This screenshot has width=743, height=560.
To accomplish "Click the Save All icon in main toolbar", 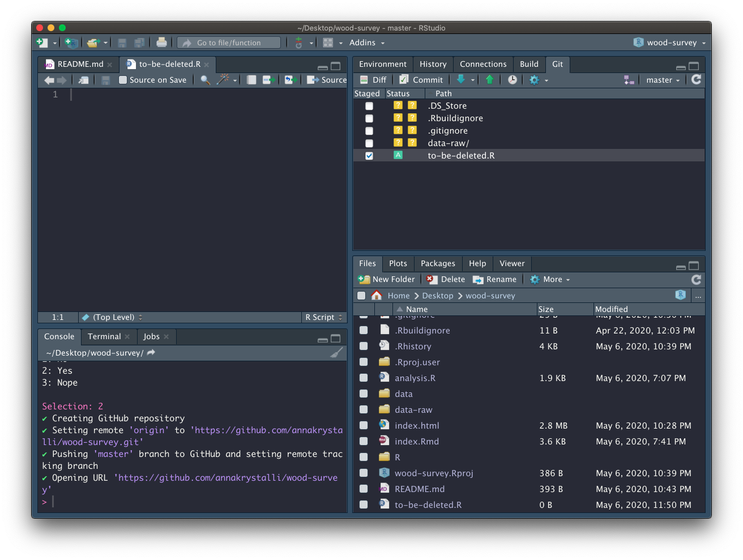I will click(139, 42).
